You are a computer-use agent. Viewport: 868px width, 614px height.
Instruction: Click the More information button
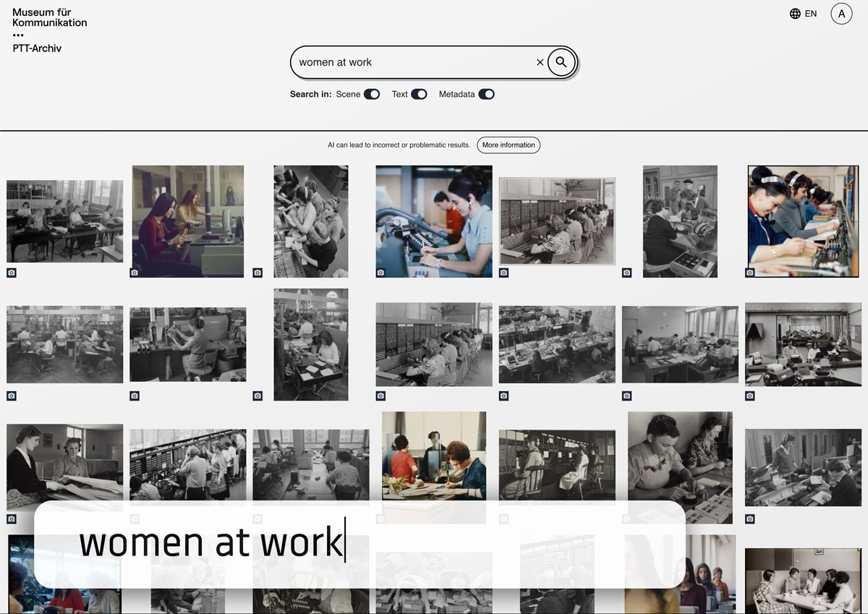pyautogui.click(x=509, y=145)
